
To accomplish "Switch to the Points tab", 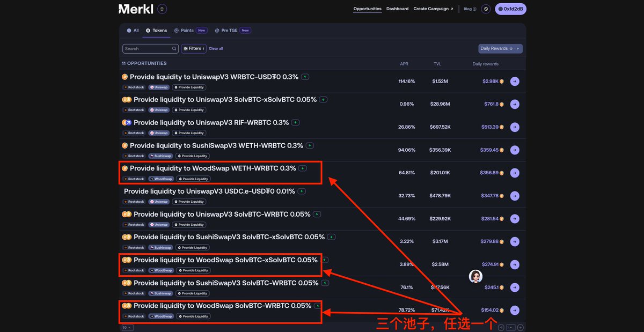I will tap(191, 31).
